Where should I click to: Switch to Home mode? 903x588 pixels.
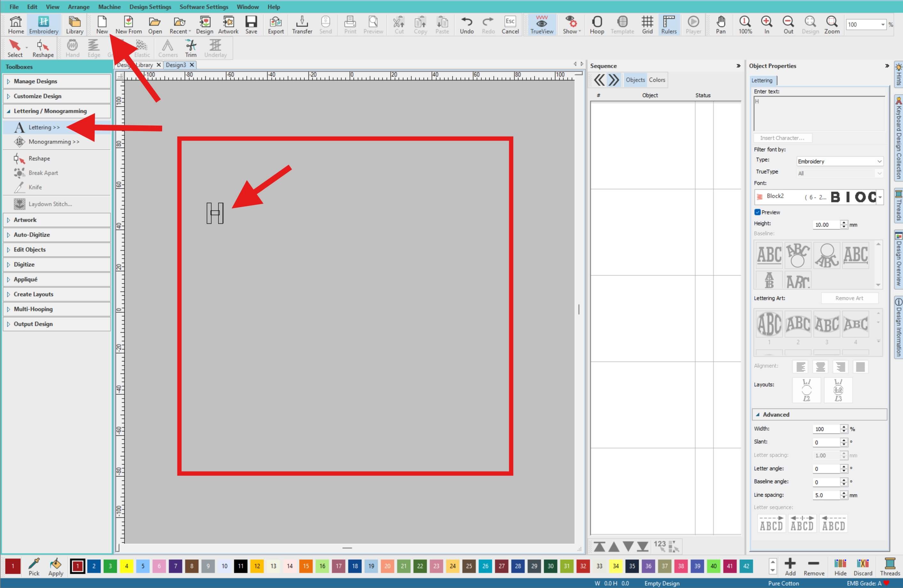16,25
